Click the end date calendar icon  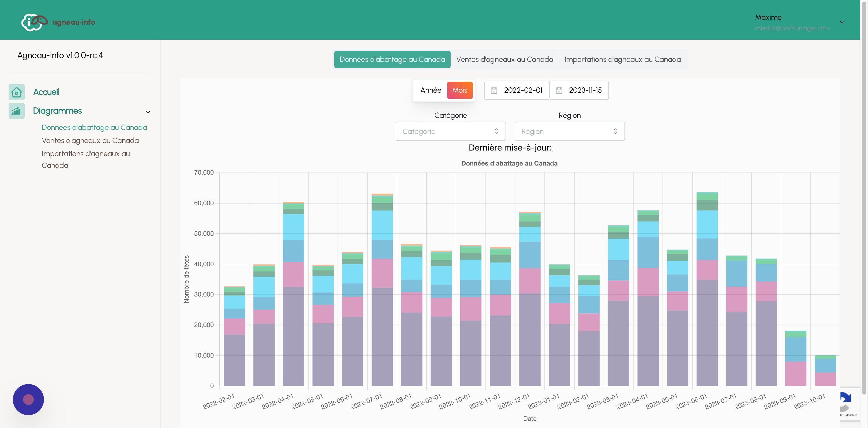pos(559,90)
